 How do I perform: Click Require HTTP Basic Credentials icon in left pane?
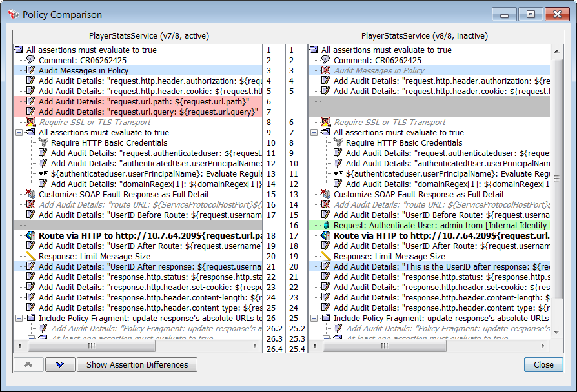pos(43,143)
